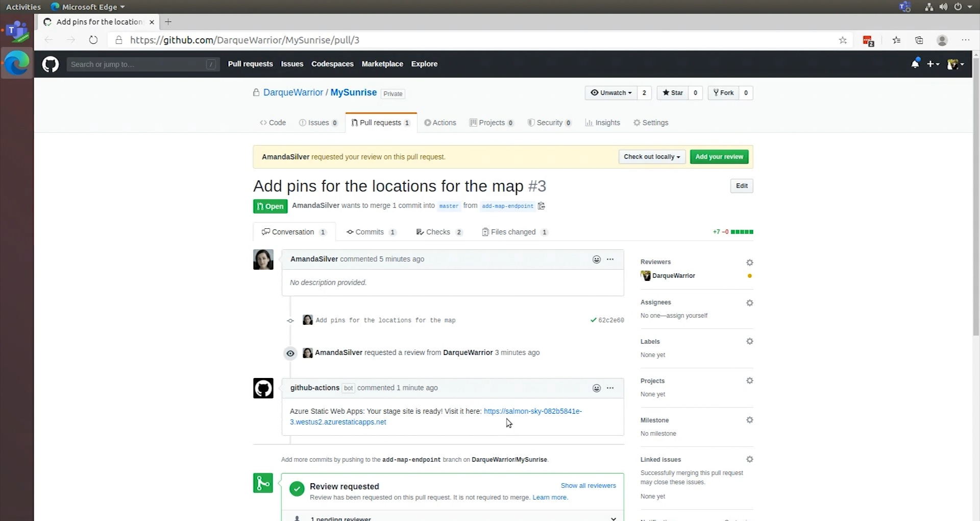Click the GitHub Octocat home logo

click(50, 64)
